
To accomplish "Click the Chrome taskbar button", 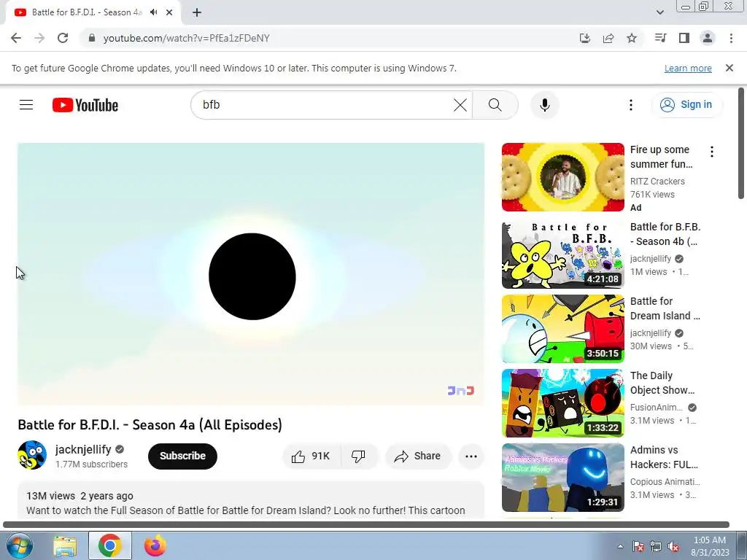I will (x=110, y=546).
